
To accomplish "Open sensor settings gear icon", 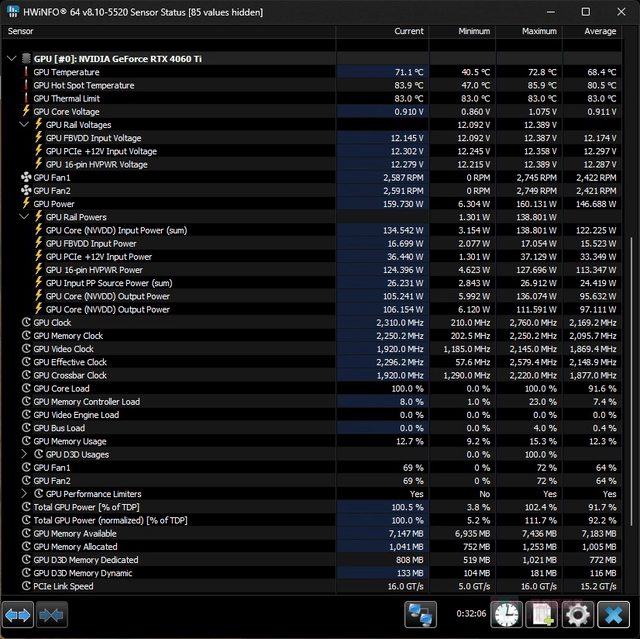I will [x=576, y=615].
